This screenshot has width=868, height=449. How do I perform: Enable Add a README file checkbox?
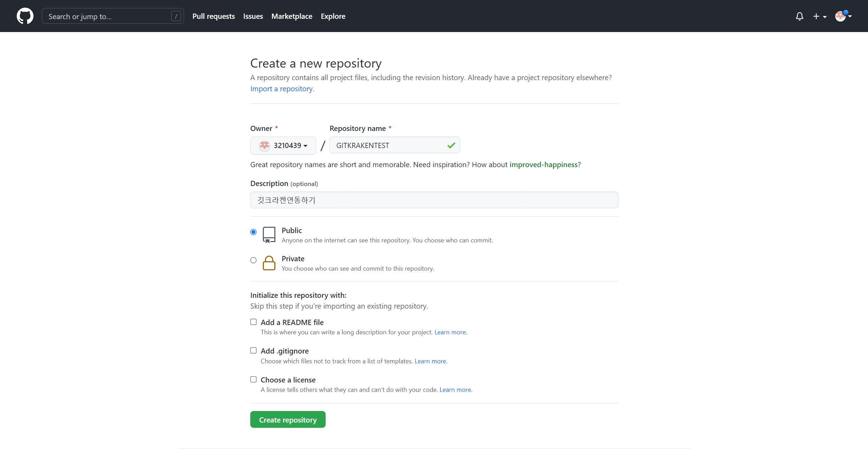coord(253,322)
